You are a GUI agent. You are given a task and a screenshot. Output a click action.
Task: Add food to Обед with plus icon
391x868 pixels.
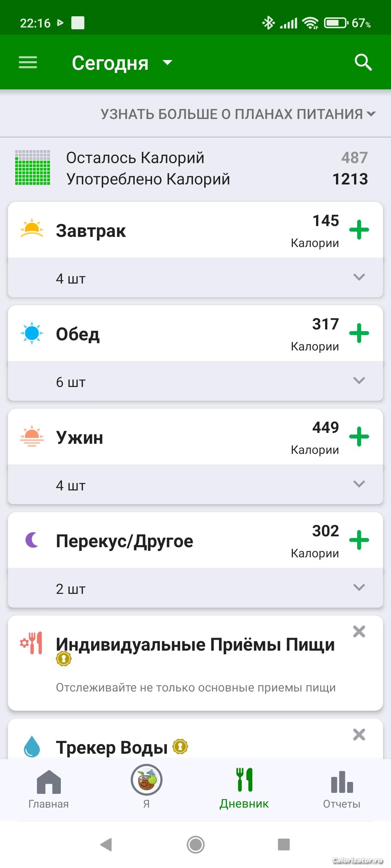(359, 333)
